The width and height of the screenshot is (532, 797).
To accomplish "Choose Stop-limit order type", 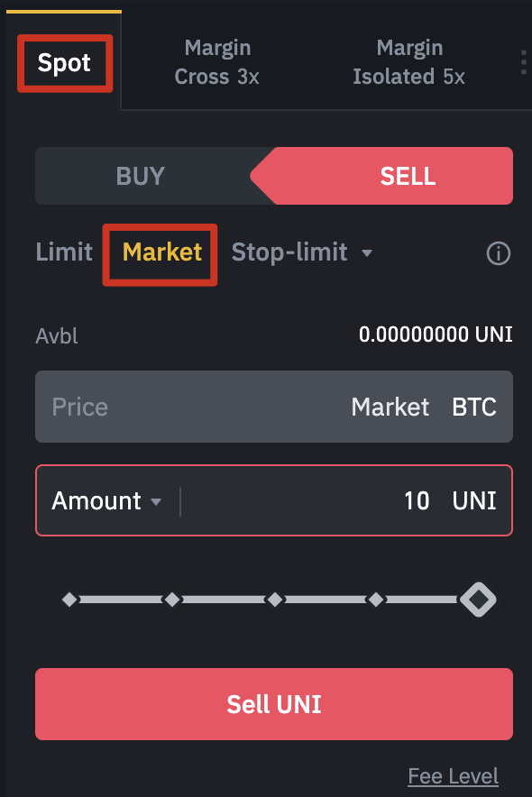I will tap(289, 252).
